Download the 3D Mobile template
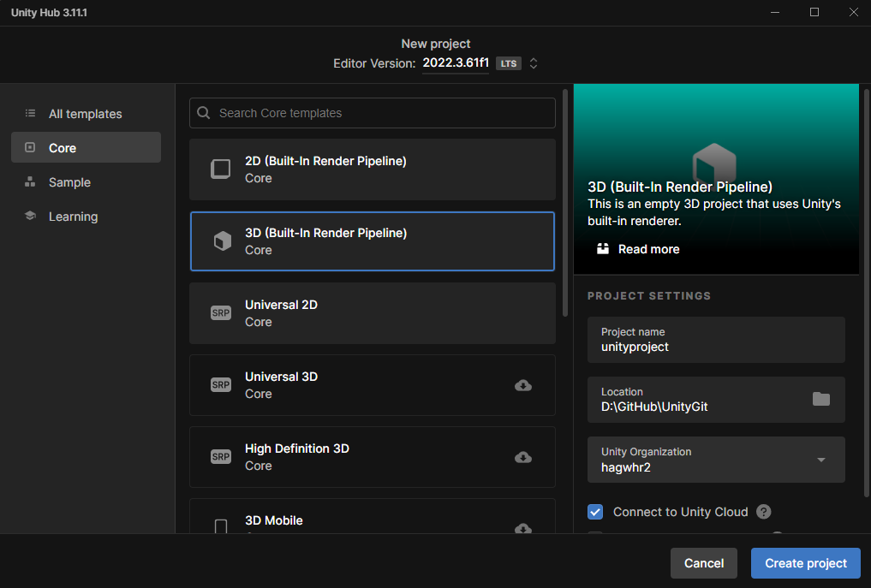 pyautogui.click(x=522, y=528)
